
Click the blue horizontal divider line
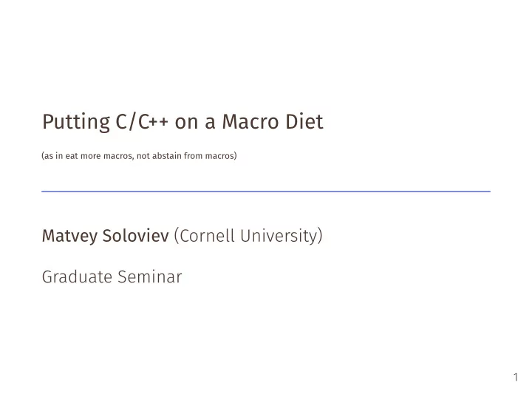[266, 191]
